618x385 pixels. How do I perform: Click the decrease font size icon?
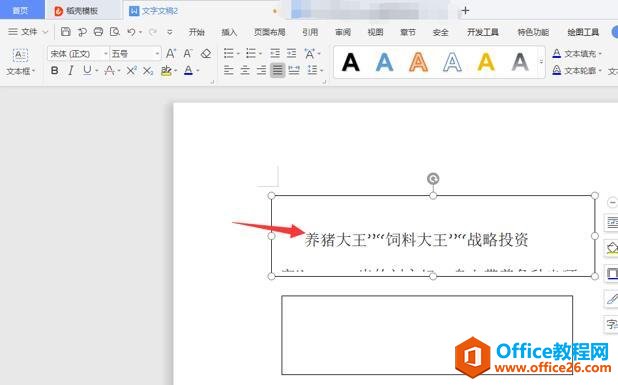pyautogui.click(x=188, y=54)
